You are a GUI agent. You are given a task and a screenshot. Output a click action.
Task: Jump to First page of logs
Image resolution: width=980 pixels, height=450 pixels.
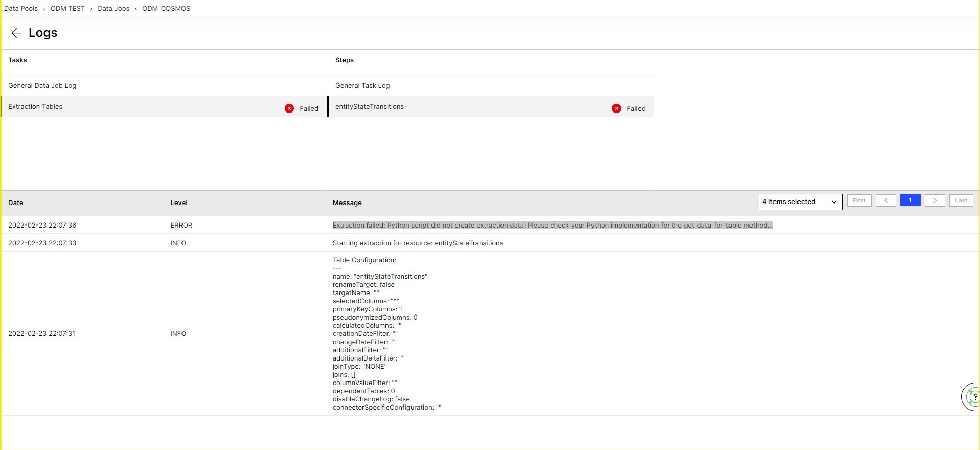click(859, 200)
